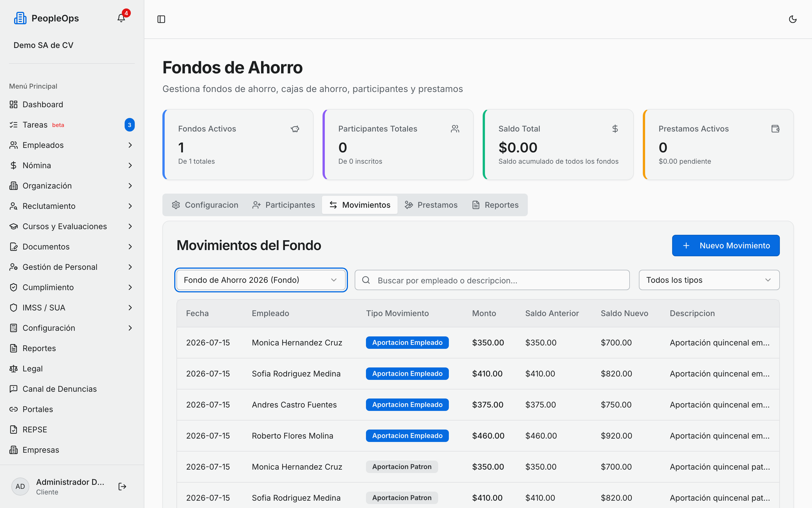Open Canal de Denuncias link
812x508 pixels.
[x=72, y=389]
